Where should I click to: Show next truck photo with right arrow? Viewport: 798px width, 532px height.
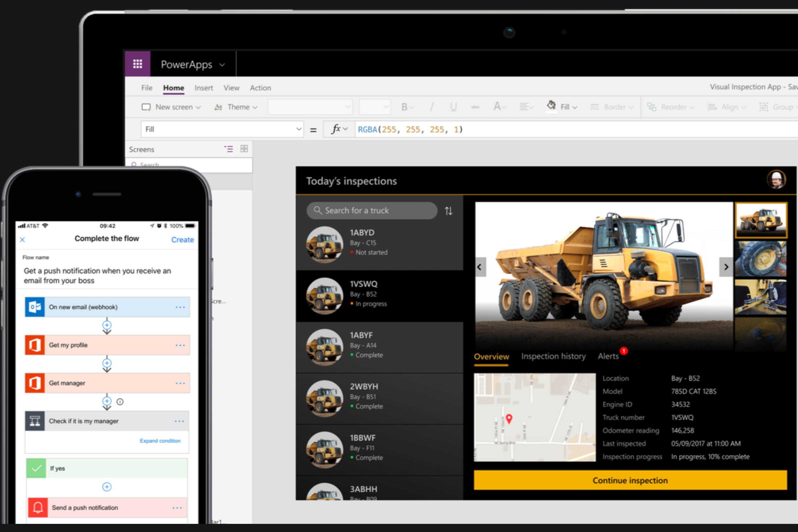click(x=726, y=267)
